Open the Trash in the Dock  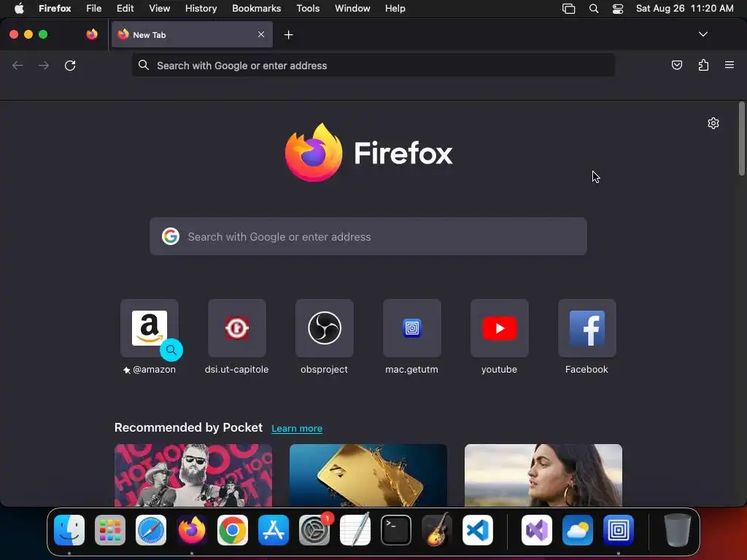coord(678,530)
